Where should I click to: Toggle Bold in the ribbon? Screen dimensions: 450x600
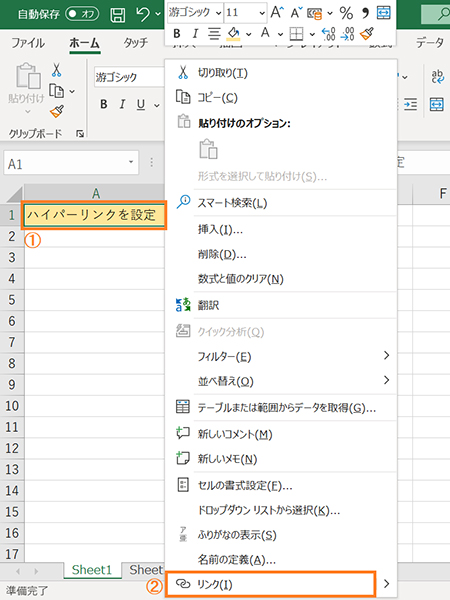click(x=104, y=104)
